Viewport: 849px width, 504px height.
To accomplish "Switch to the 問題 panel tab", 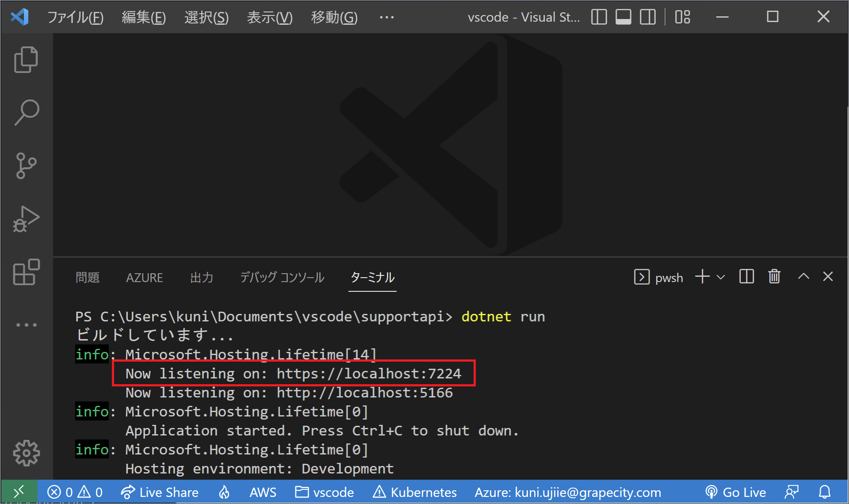I will pyautogui.click(x=88, y=278).
